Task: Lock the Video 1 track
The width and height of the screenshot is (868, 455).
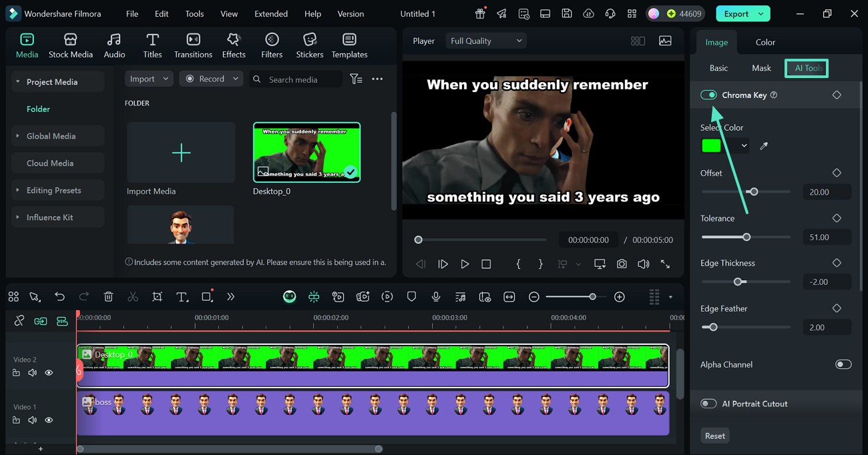Action: tap(16, 420)
